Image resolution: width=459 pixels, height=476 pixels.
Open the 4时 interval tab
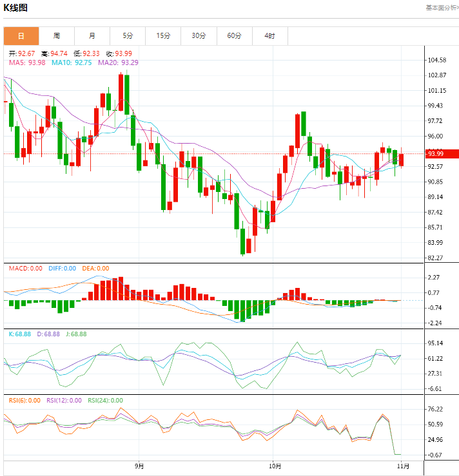pos(269,36)
